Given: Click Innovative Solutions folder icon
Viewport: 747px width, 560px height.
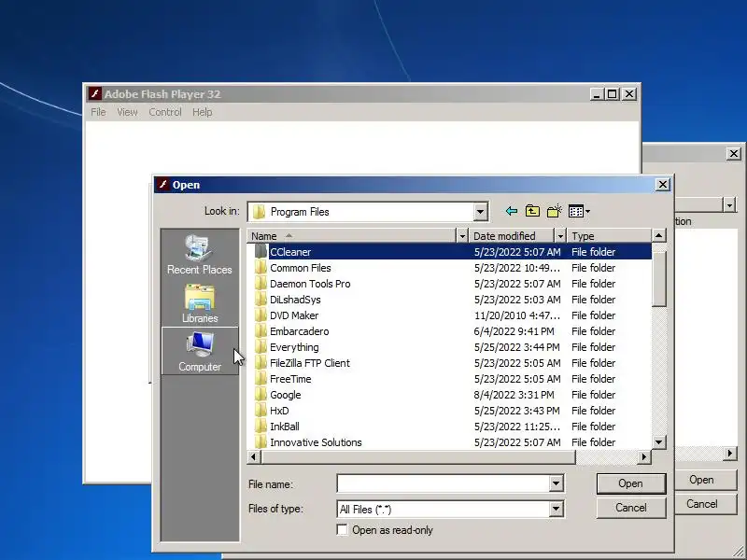Looking at the screenshot, I should pos(261,441).
